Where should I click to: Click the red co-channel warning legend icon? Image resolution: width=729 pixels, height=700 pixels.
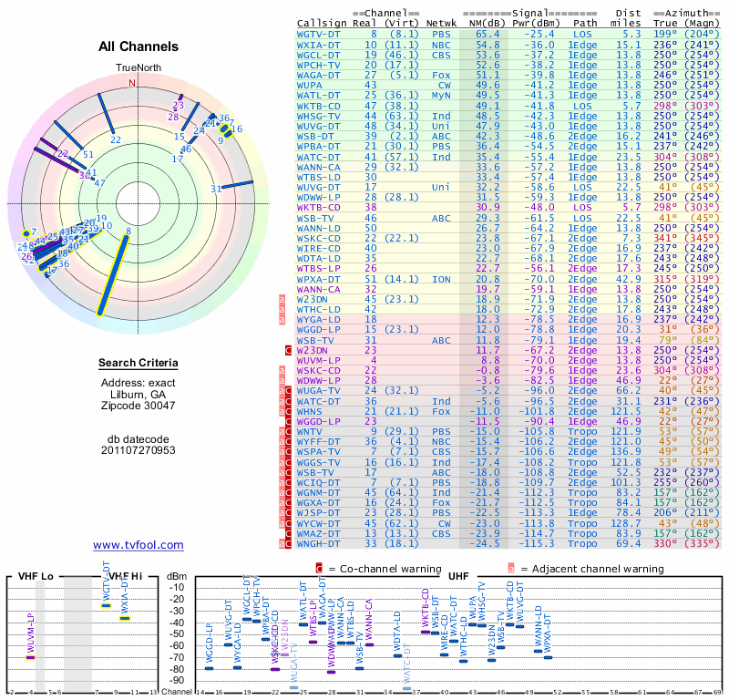[x=319, y=569]
